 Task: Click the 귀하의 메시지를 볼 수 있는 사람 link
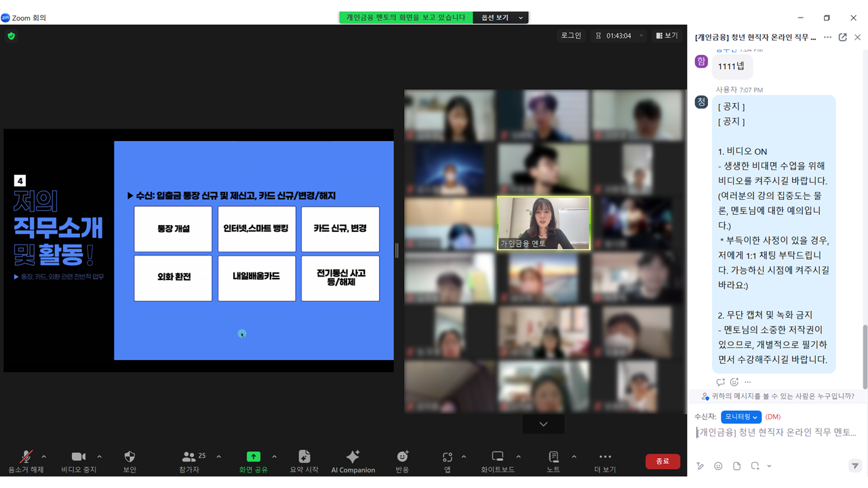[778, 396]
